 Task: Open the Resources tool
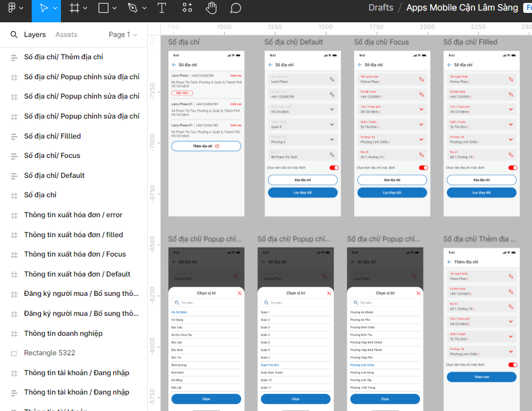pos(187,8)
